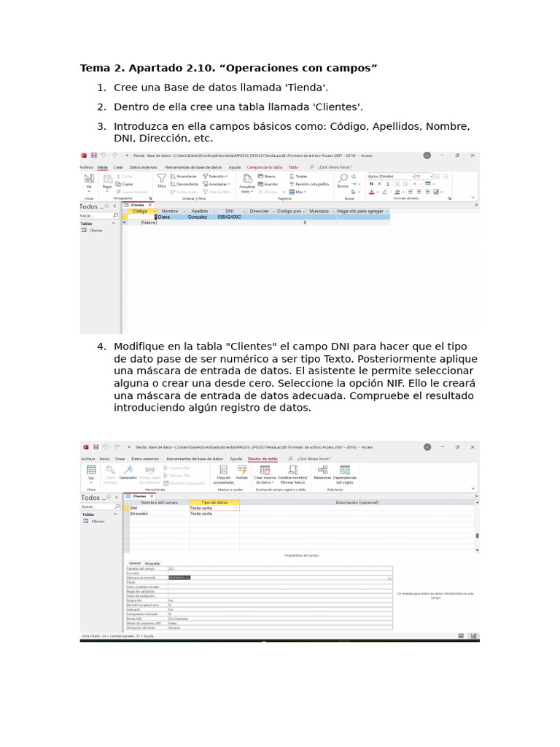Open Herramientas de base de datos in the lower window

coord(195,459)
